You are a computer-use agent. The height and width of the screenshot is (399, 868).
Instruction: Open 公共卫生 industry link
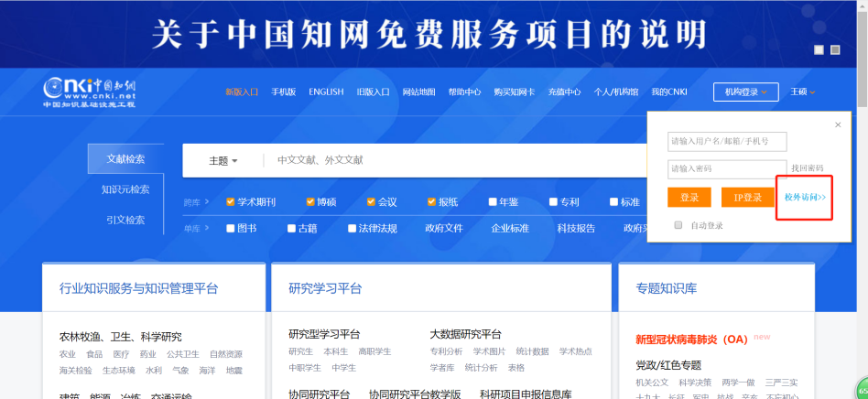coord(183,354)
